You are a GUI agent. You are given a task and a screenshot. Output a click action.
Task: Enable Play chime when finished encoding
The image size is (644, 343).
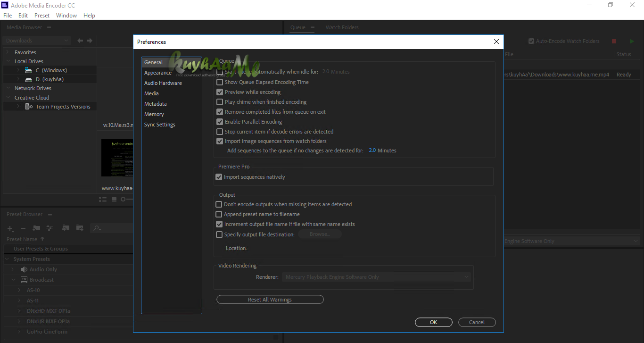(x=219, y=102)
